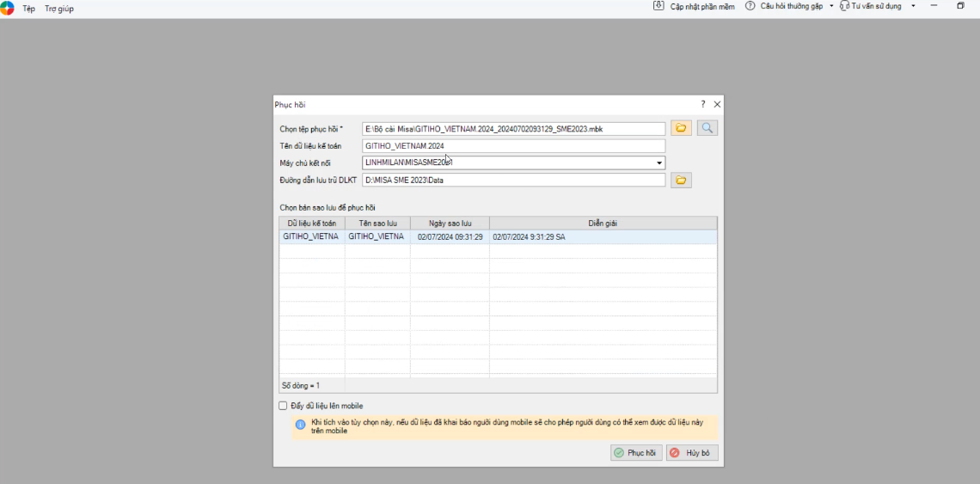Click the help question mark in the Phục hồi dialog
The width and height of the screenshot is (980, 484).
[x=702, y=104]
